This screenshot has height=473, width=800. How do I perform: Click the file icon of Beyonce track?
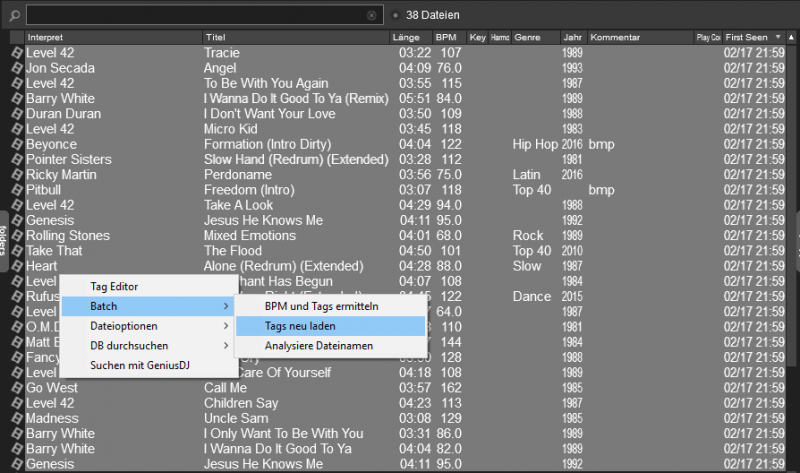[x=16, y=145]
